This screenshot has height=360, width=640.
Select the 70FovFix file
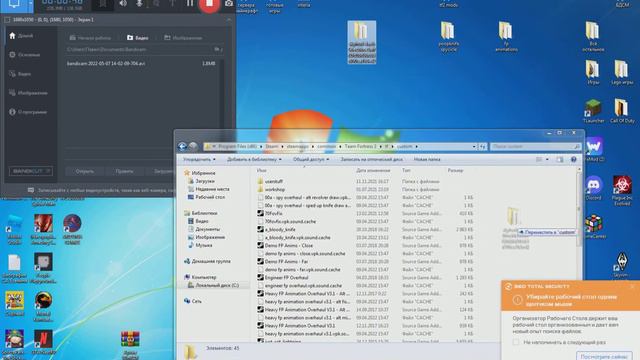269,213
